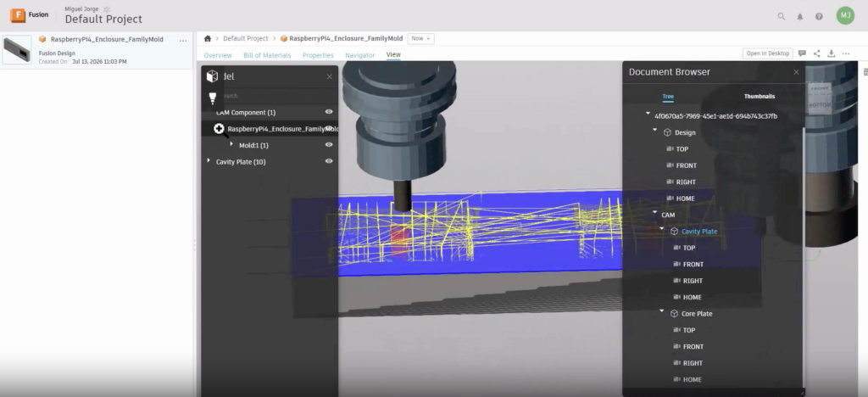
Task: Click the pin icon next to Miguel Jorge
Action: click(107, 8)
